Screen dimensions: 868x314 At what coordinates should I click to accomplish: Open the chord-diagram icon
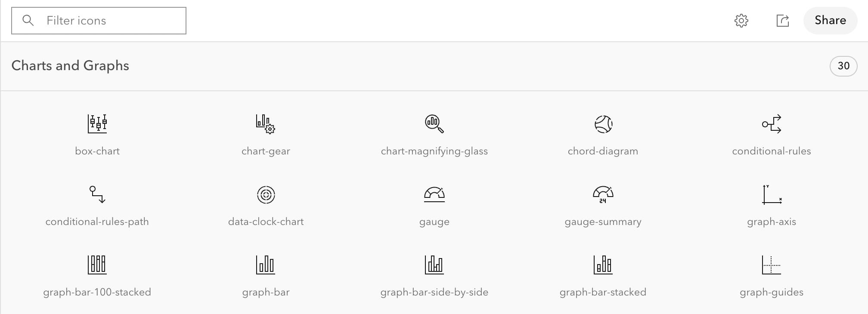tap(603, 123)
